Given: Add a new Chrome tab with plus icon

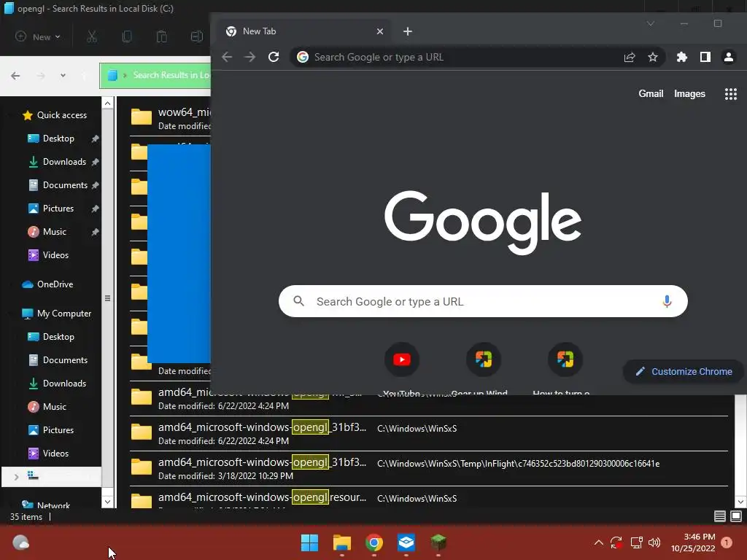Looking at the screenshot, I should tap(408, 31).
